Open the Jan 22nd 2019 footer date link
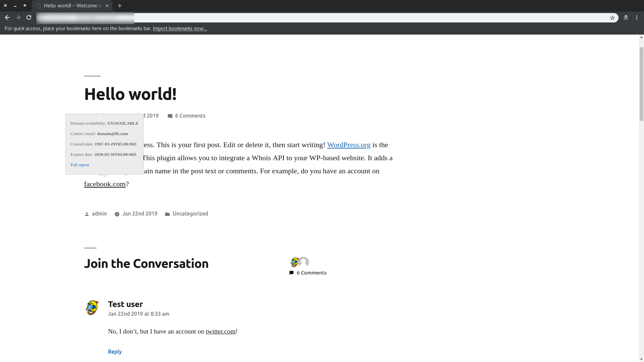644x362 pixels. (140, 214)
